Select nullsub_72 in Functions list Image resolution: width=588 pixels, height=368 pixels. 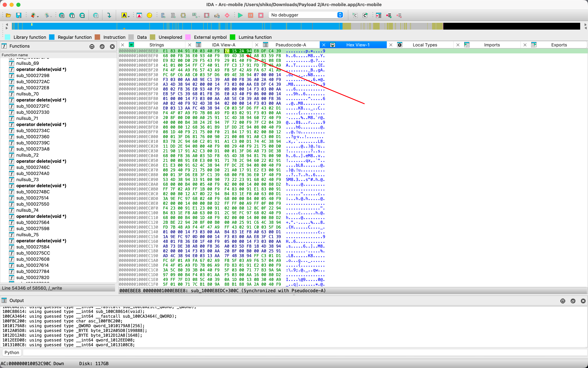[27, 155]
